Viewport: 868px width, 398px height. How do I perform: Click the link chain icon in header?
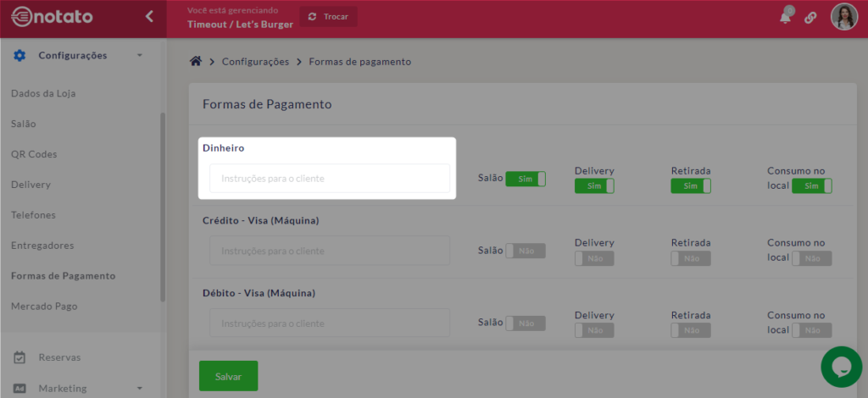[x=810, y=18]
